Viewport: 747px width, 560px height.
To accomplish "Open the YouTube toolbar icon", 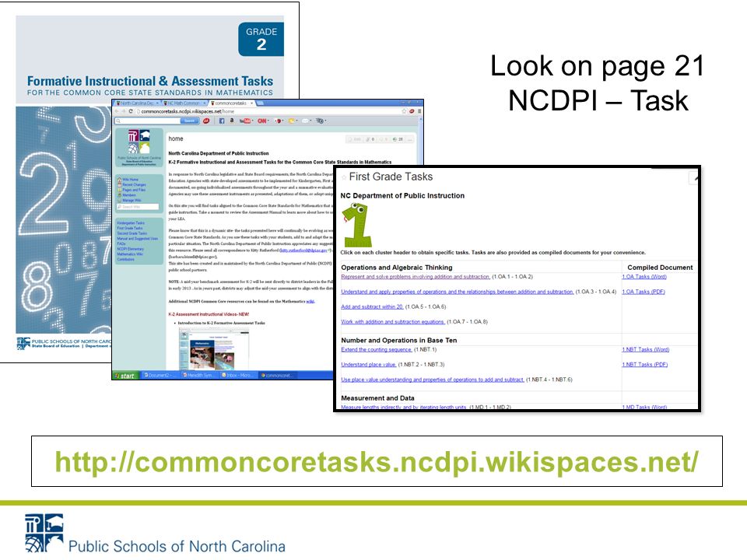I will (x=245, y=121).
